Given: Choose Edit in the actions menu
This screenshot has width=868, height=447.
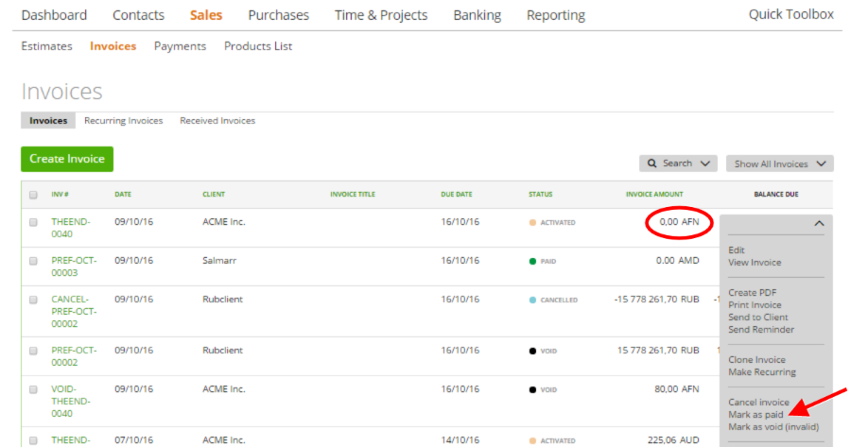Looking at the screenshot, I should pyautogui.click(x=737, y=250).
